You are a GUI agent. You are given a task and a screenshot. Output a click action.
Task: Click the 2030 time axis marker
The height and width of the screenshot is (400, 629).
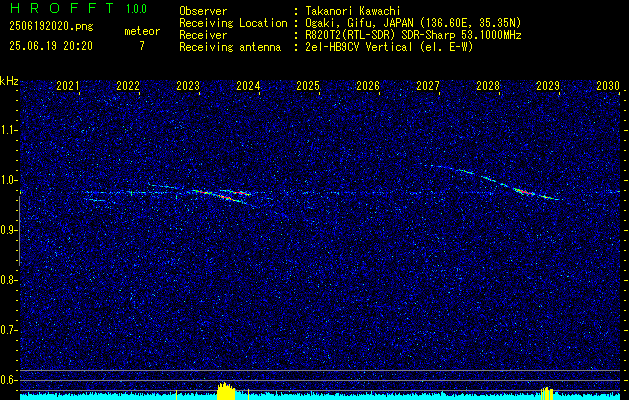(x=608, y=86)
